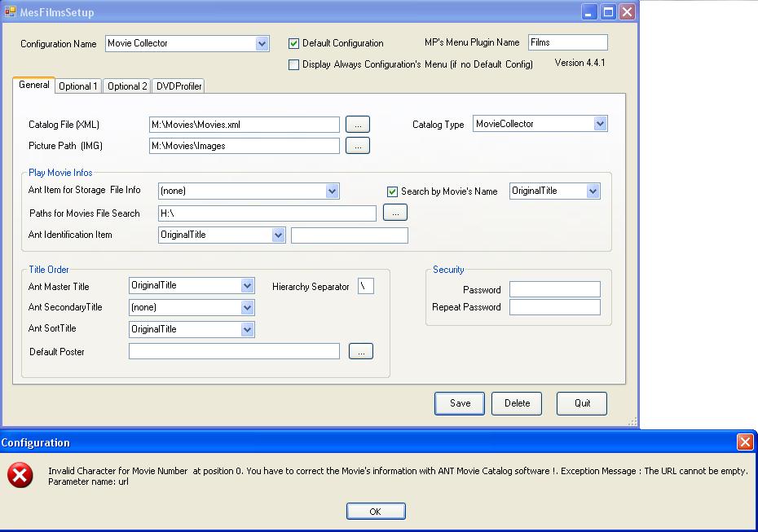Click OK in the error dialog
Viewport: 758px width, 532px height.
pyautogui.click(x=376, y=512)
